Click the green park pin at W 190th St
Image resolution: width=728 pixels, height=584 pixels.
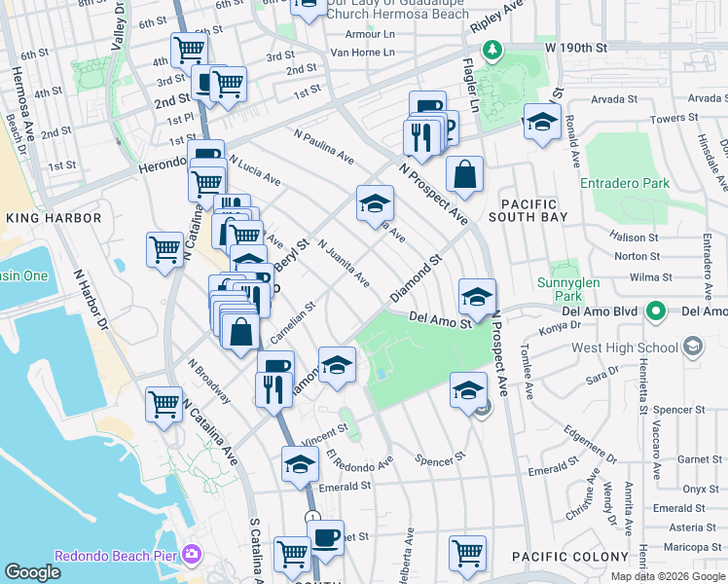(492, 51)
